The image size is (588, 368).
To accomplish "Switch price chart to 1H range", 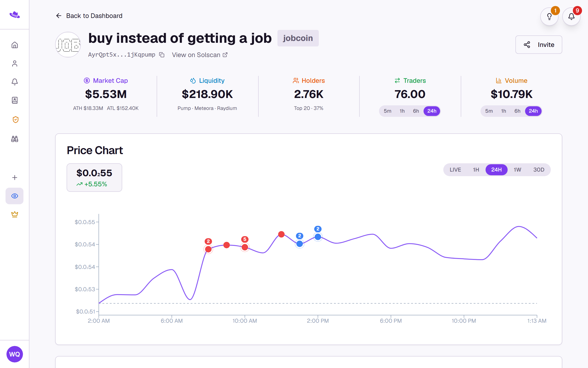I will pos(476,170).
